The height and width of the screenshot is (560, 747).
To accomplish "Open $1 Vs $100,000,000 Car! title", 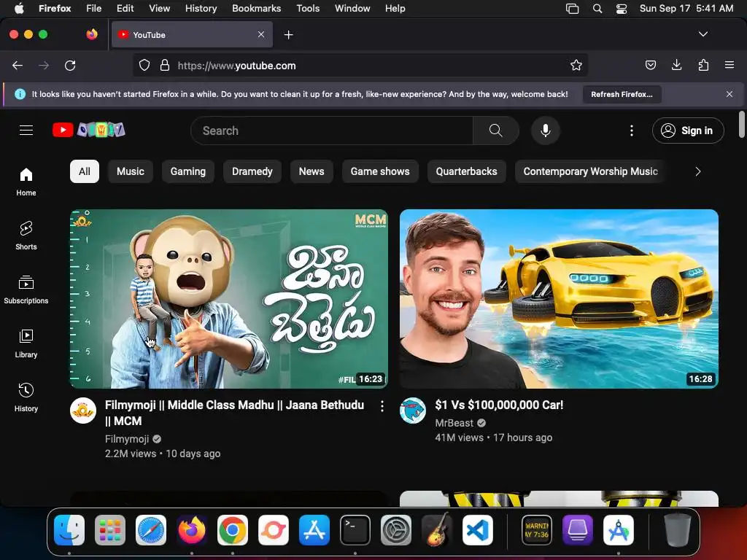I will [499, 405].
